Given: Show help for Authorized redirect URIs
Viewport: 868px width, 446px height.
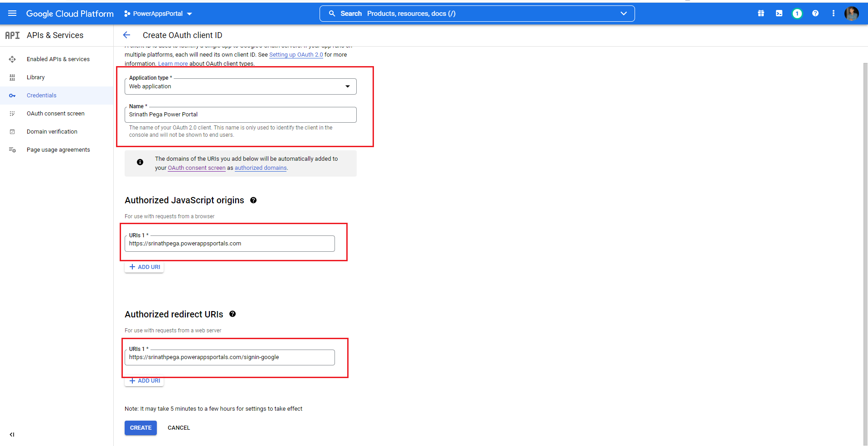Looking at the screenshot, I should click(233, 314).
